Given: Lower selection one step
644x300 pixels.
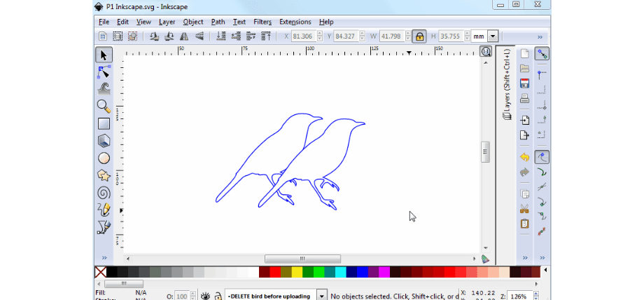Looking at the screenshot, I should (236, 36).
